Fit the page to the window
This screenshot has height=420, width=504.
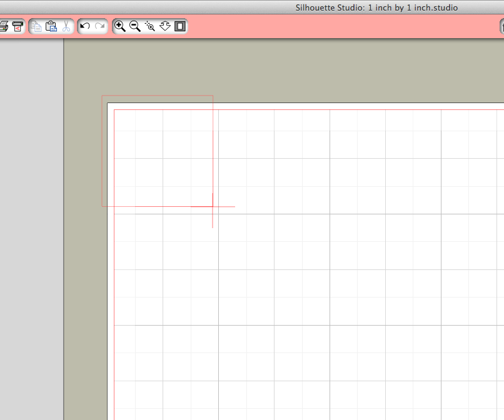[x=180, y=26]
